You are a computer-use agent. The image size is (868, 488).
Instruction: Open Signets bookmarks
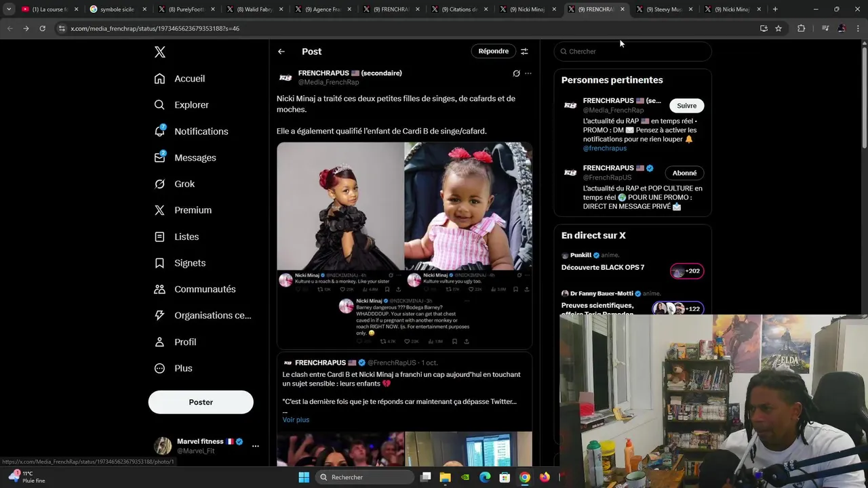pos(180,263)
